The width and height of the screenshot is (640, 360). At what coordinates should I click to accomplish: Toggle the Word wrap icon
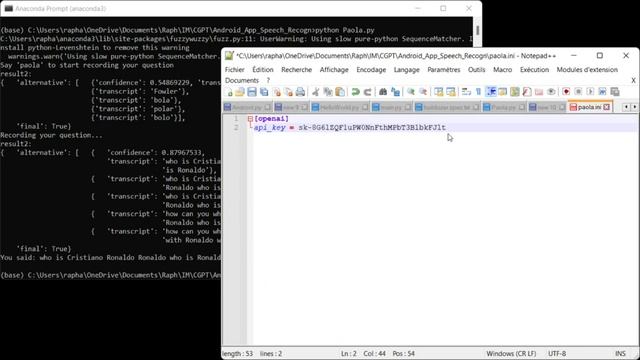pos(466,92)
